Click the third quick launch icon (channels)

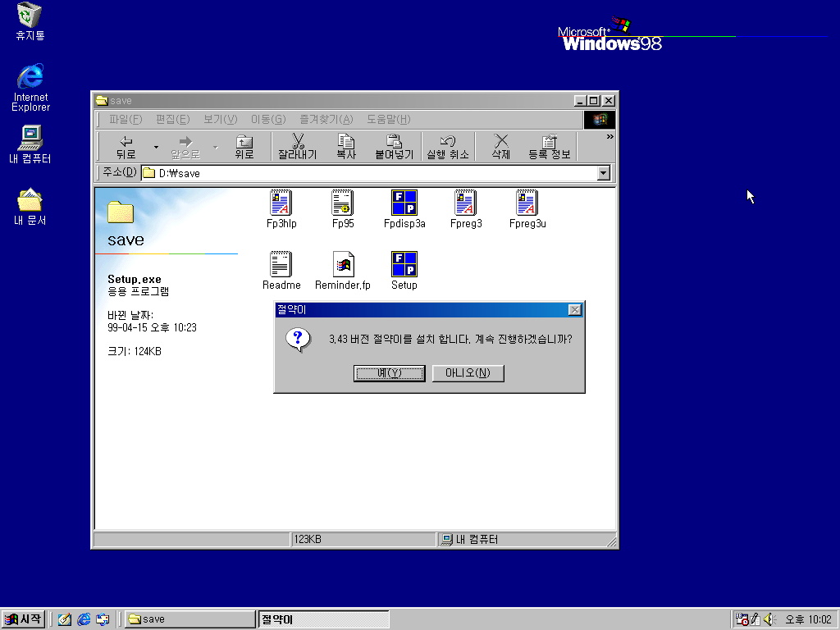coord(103,619)
